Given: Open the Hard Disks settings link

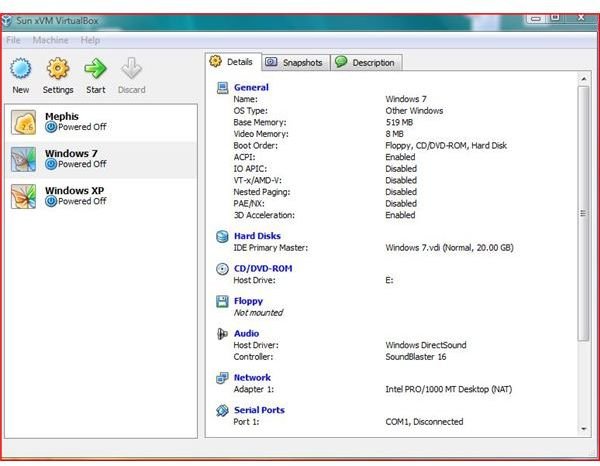Looking at the screenshot, I should point(257,236).
